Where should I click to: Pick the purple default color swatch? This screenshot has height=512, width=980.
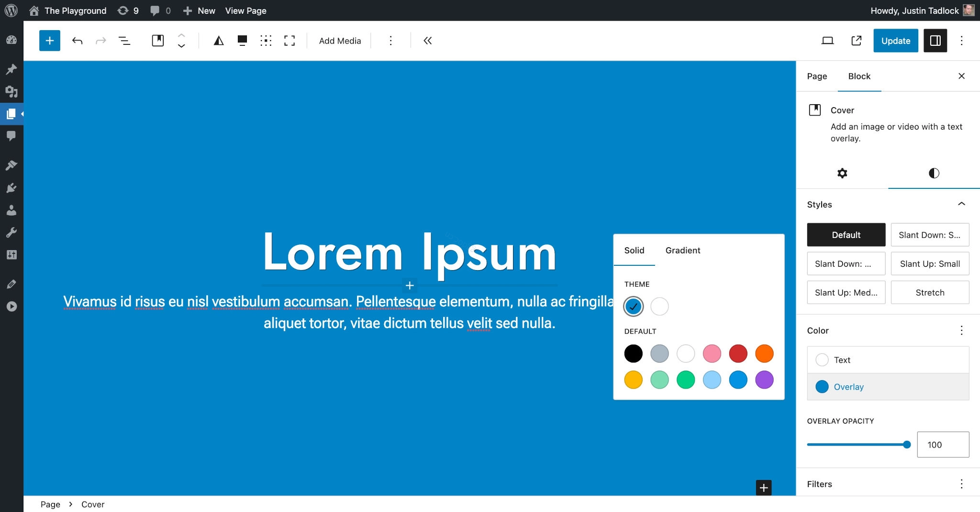click(x=764, y=380)
